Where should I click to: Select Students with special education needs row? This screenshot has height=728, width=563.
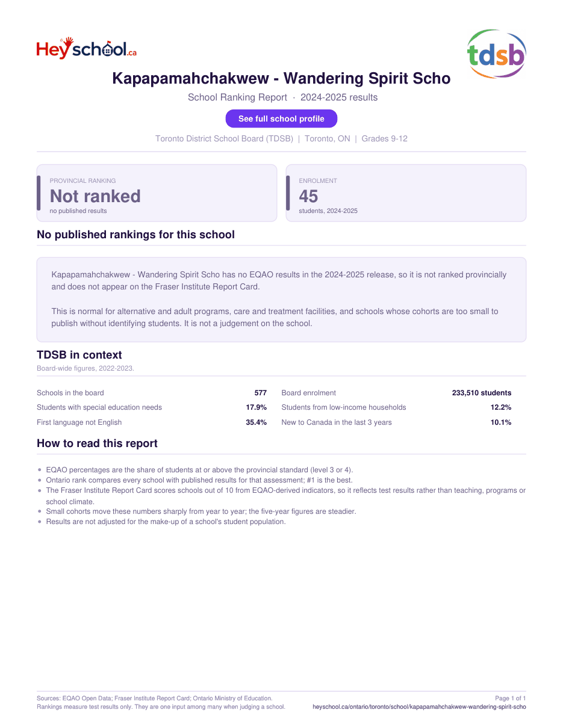click(x=152, y=407)
